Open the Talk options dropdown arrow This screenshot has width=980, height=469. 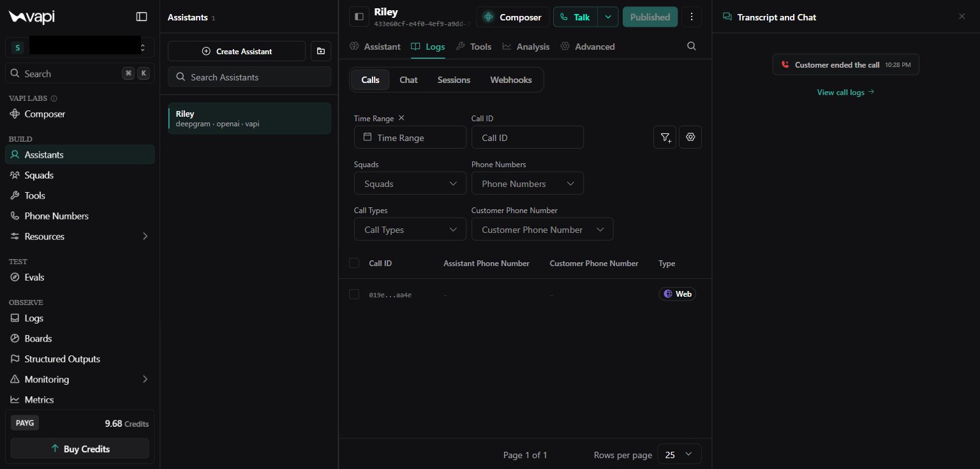pos(608,17)
